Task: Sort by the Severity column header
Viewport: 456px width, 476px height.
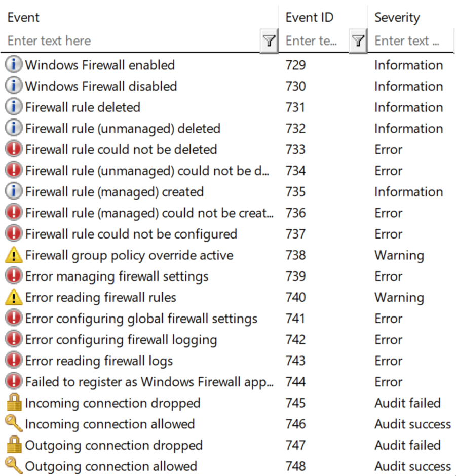Action: pyautogui.click(x=397, y=18)
